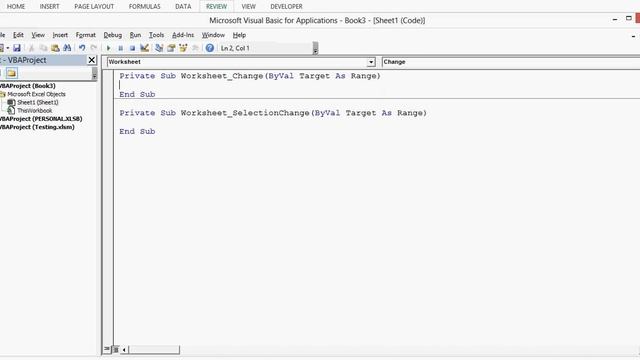Viewport: 640px width, 360px height.
Task: Open the dropdown arrow beside the View Excel icon
Action: click(x=8, y=48)
